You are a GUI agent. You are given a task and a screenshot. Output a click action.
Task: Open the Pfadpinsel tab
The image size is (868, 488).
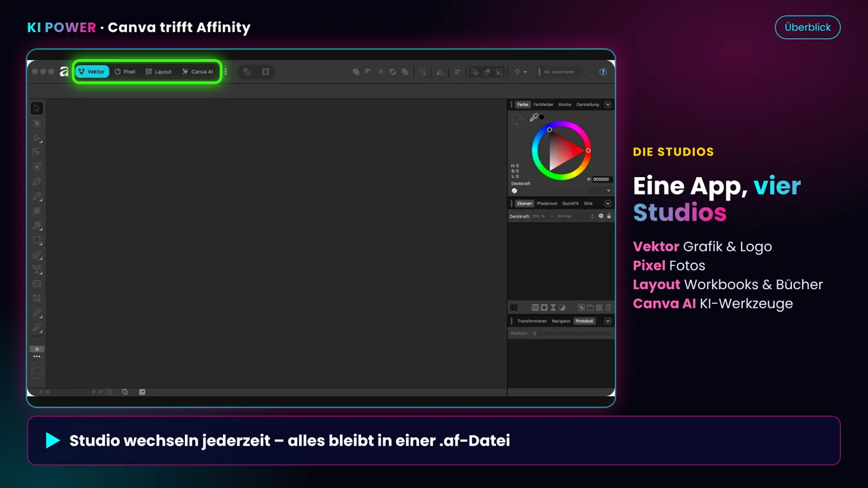pos(547,204)
